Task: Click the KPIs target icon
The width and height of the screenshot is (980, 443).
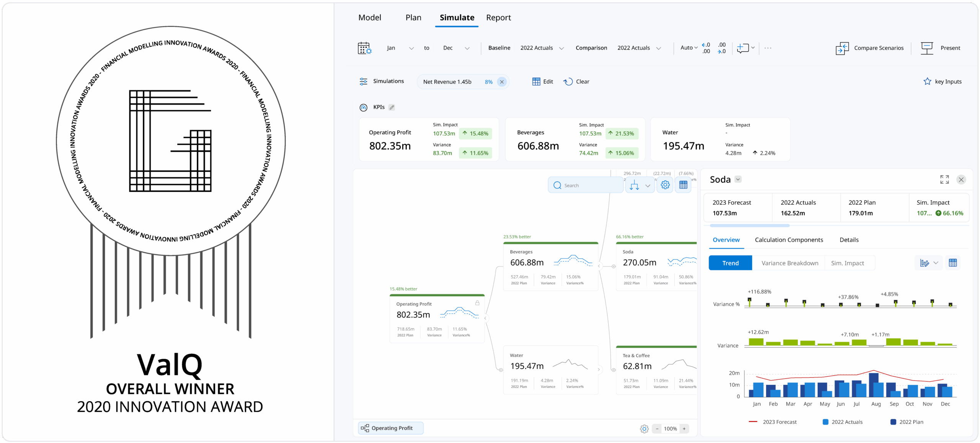Action: point(364,108)
